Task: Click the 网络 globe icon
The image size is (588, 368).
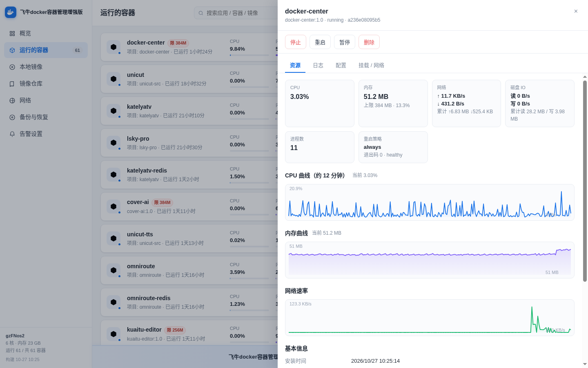Action: [12, 101]
